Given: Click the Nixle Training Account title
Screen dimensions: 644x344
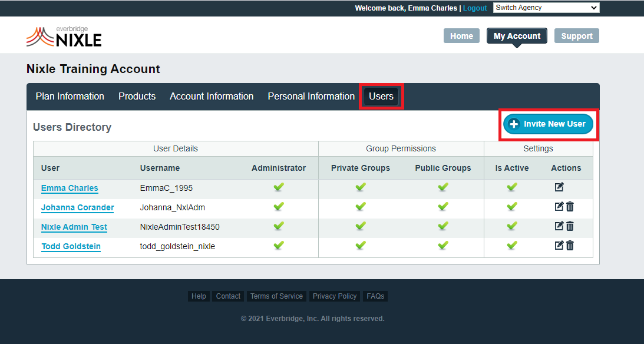Looking at the screenshot, I should pyautogui.click(x=93, y=69).
